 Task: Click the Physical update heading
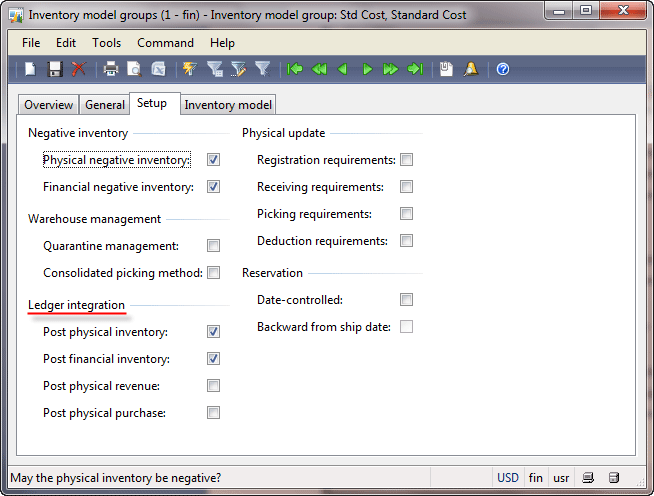tap(284, 133)
